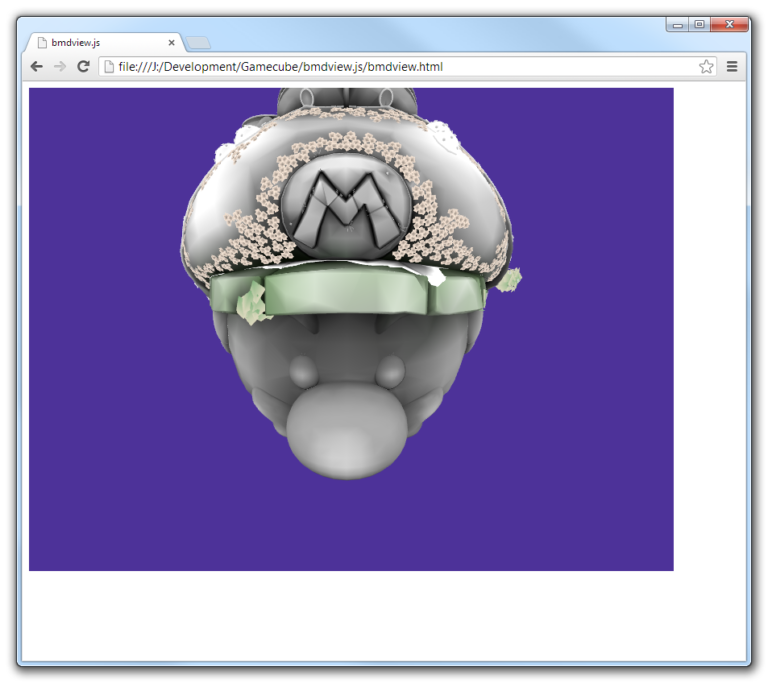
Task: Reload the bmdview.html page
Action: pyautogui.click(x=84, y=67)
